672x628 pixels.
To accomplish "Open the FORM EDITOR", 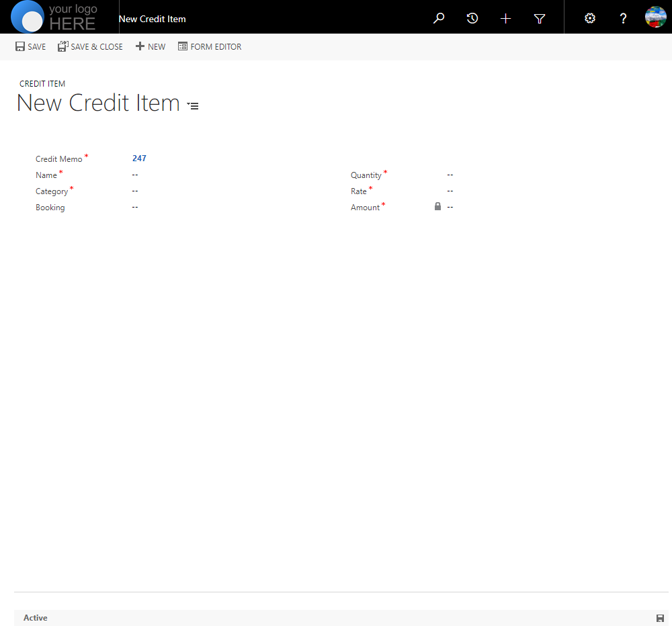I will pyautogui.click(x=210, y=47).
